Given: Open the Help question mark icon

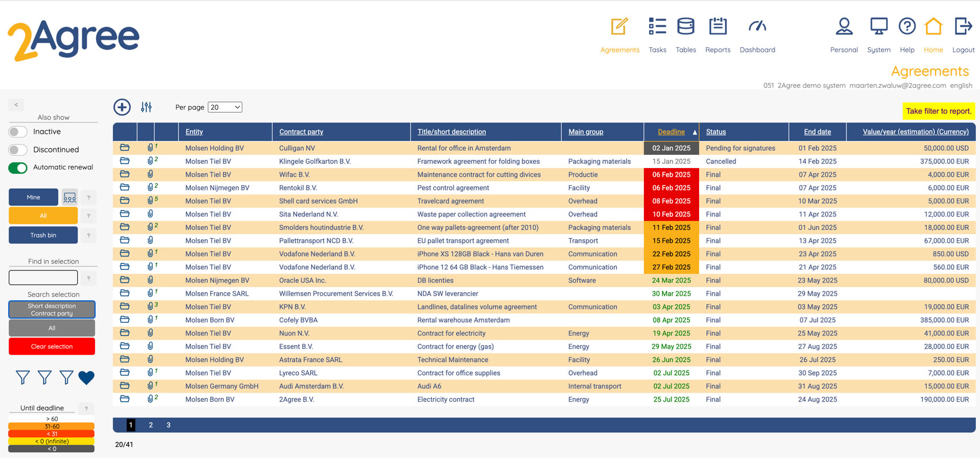Looking at the screenshot, I should (x=907, y=26).
